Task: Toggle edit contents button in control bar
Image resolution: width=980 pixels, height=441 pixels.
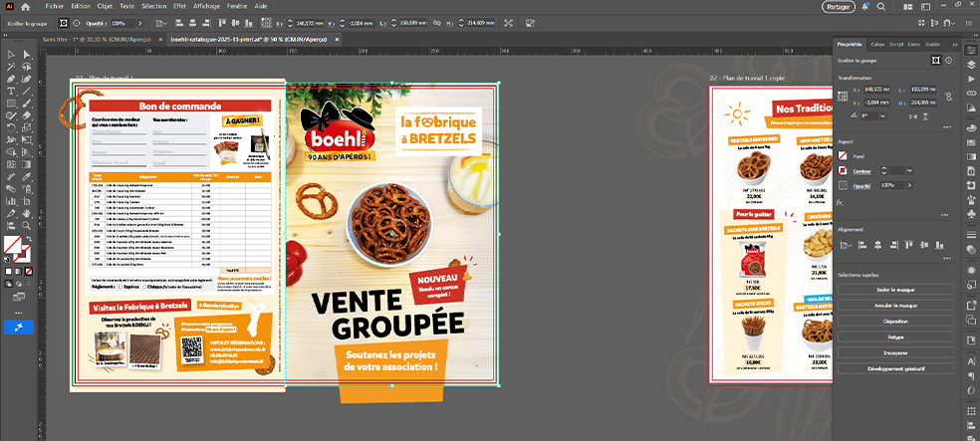Action: 77,23
